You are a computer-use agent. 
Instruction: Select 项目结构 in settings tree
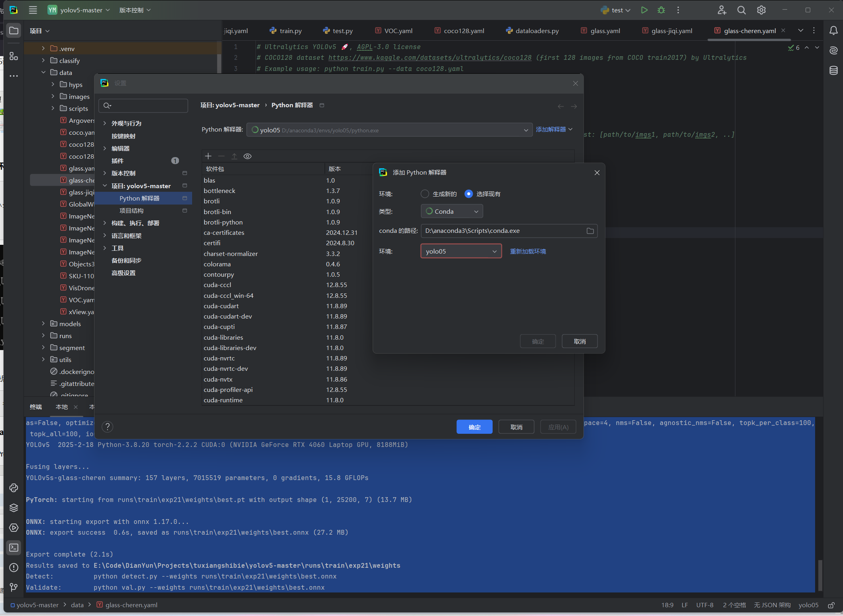pyautogui.click(x=132, y=211)
